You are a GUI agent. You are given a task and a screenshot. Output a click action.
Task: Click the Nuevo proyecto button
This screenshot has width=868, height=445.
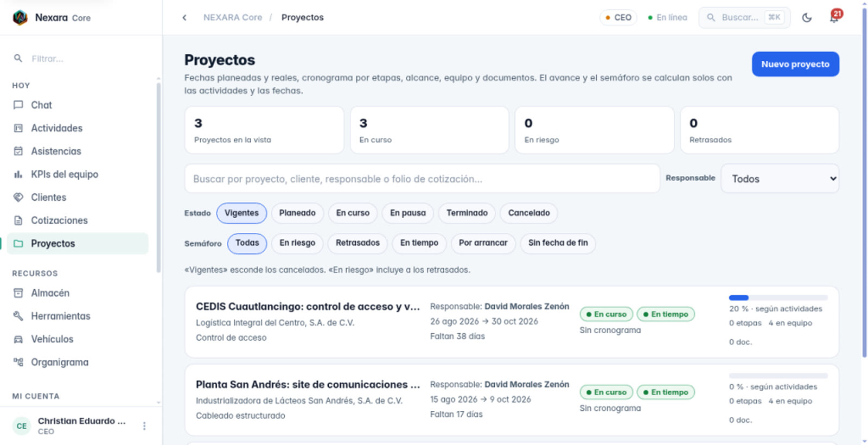click(795, 64)
